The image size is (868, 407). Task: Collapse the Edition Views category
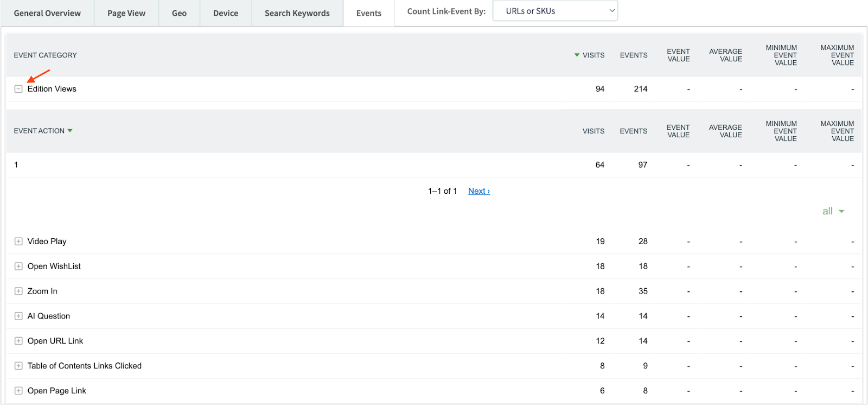(x=18, y=89)
